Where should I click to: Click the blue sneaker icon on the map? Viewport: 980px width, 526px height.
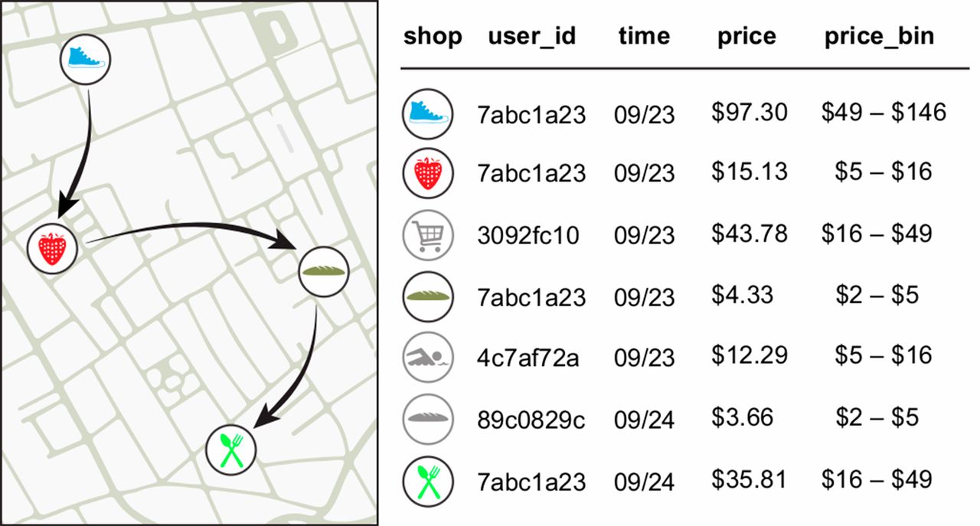85,59
